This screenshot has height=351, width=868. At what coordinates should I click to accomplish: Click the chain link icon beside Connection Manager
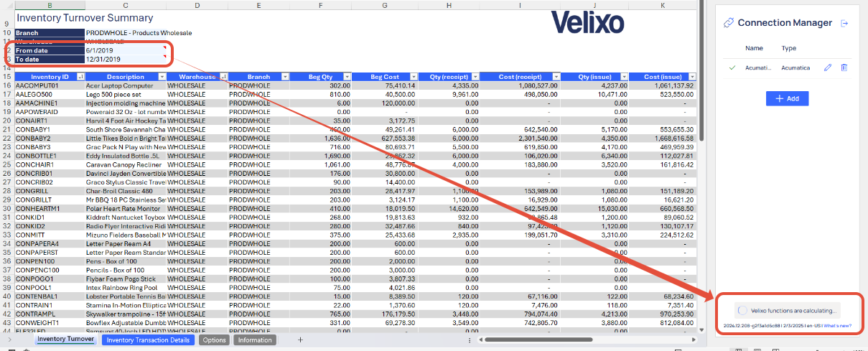[729, 23]
